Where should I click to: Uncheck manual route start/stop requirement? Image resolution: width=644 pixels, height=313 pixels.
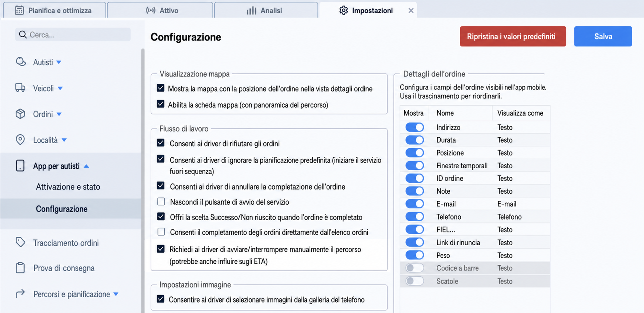tap(160, 249)
